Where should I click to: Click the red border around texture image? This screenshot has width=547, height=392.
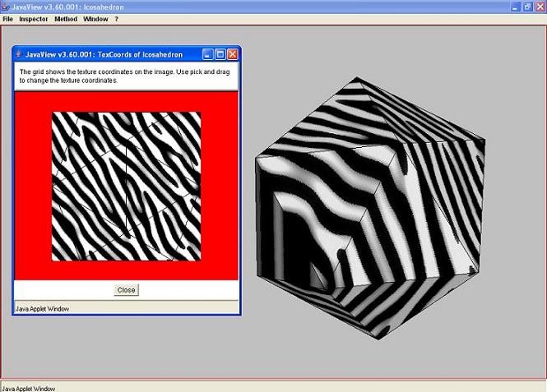tap(33, 187)
